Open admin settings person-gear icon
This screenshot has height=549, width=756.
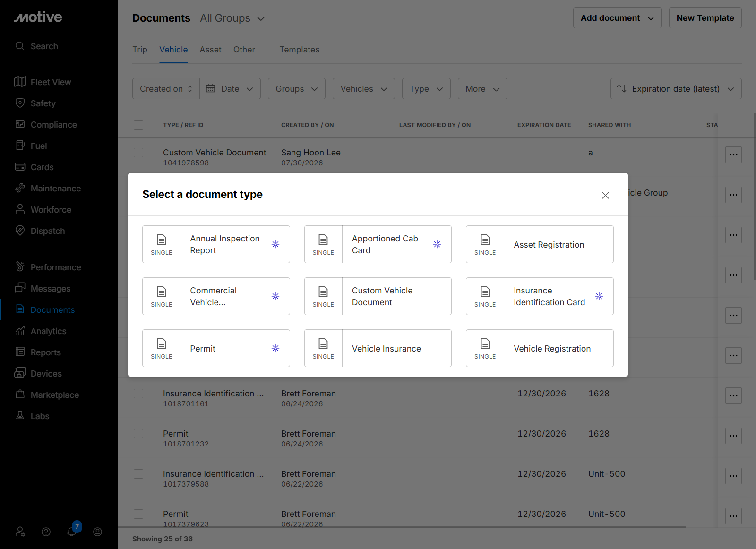pyautogui.click(x=20, y=532)
